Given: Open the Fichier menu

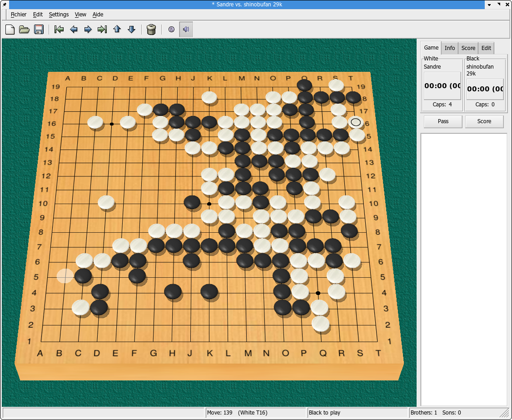Looking at the screenshot, I should (x=19, y=15).
